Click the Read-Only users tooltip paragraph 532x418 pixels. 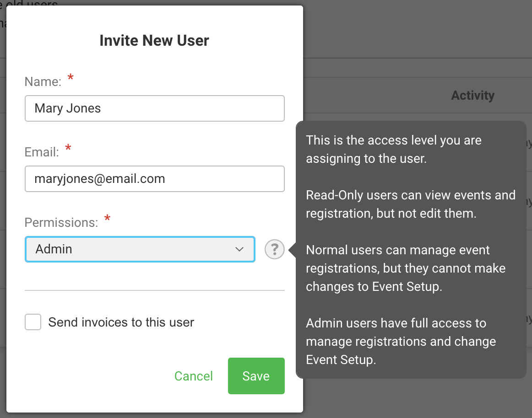[410, 204]
